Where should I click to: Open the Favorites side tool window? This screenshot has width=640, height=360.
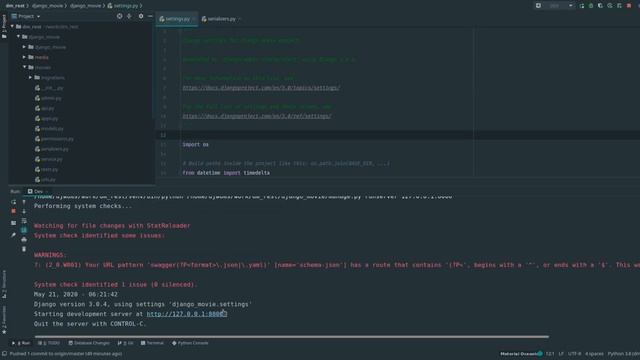4,320
